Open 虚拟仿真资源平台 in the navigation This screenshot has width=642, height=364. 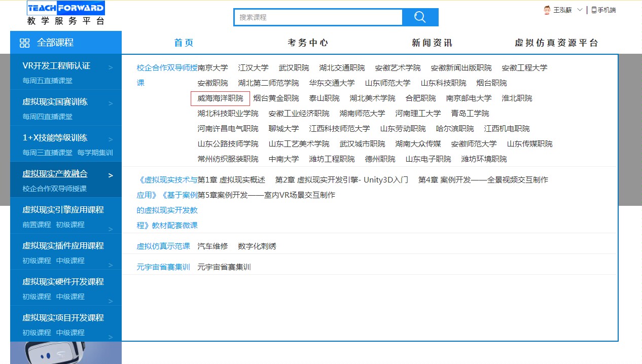pyautogui.click(x=556, y=43)
